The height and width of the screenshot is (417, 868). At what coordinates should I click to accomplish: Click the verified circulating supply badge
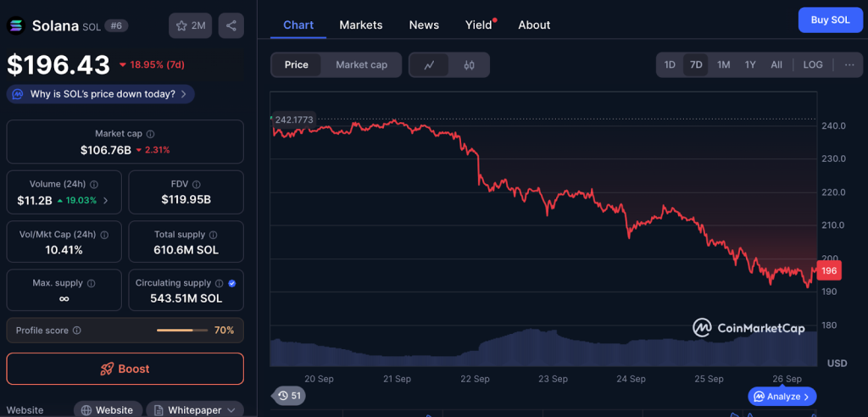(232, 283)
